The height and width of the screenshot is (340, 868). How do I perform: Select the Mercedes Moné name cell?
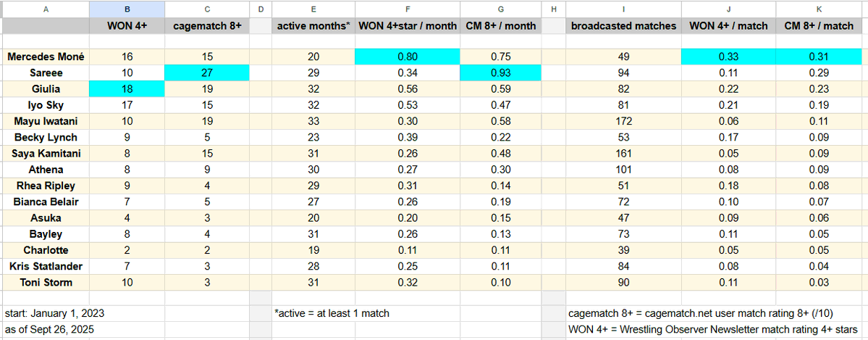point(46,57)
